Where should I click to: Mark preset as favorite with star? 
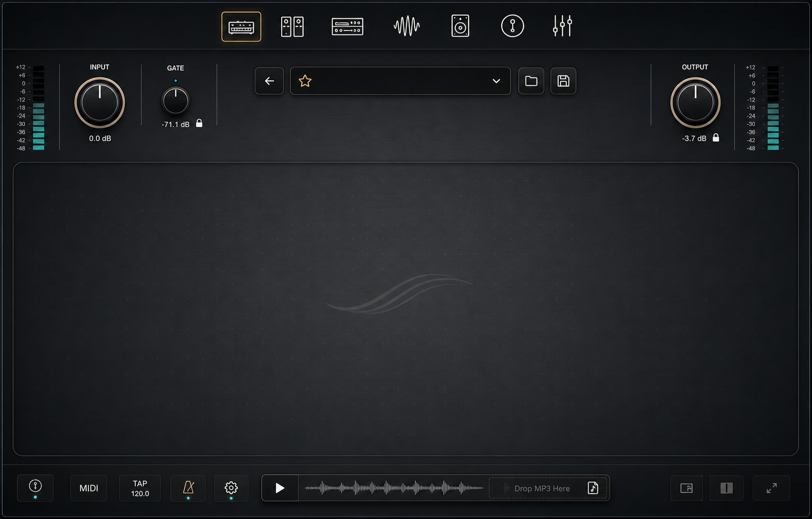click(305, 81)
